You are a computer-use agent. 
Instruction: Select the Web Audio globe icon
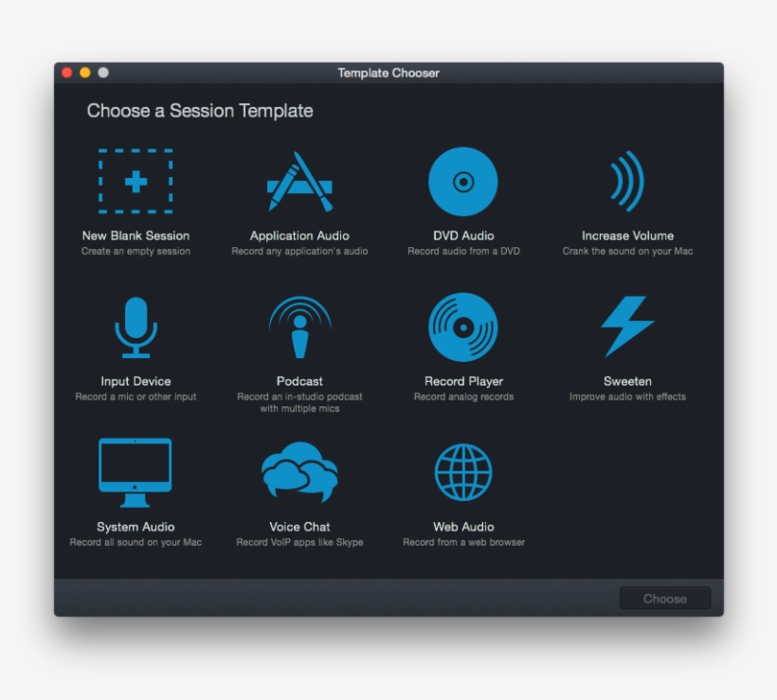(461, 471)
